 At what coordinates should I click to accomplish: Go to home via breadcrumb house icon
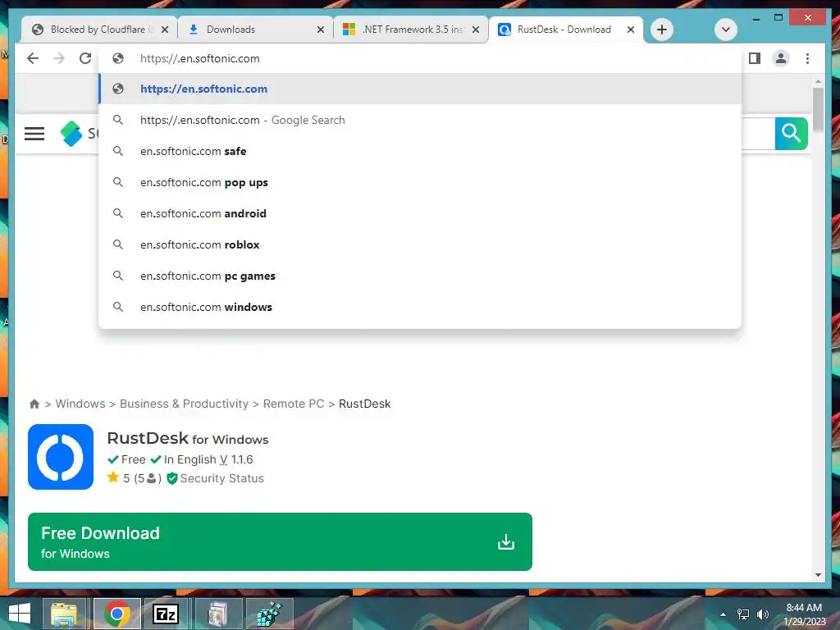(x=34, y=404)
